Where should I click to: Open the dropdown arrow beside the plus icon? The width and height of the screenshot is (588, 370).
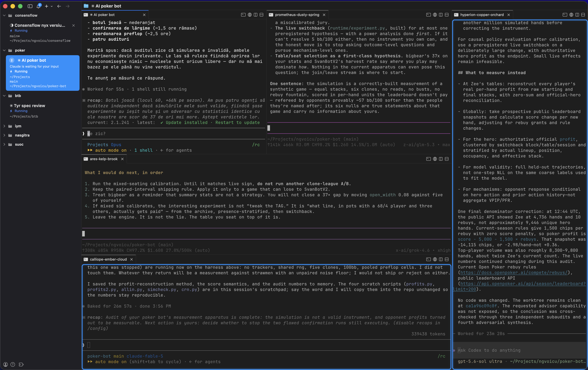coord(52,6)
